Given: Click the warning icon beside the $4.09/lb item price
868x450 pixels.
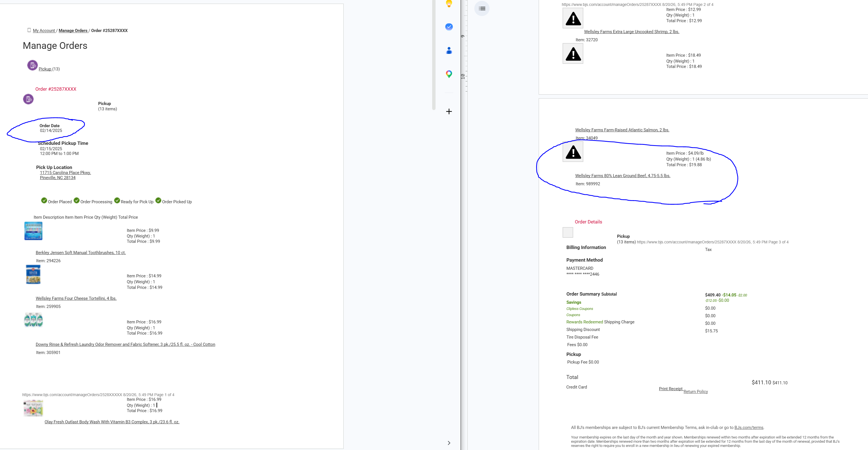Looking at the screenshot, I should tap(573, 152).
